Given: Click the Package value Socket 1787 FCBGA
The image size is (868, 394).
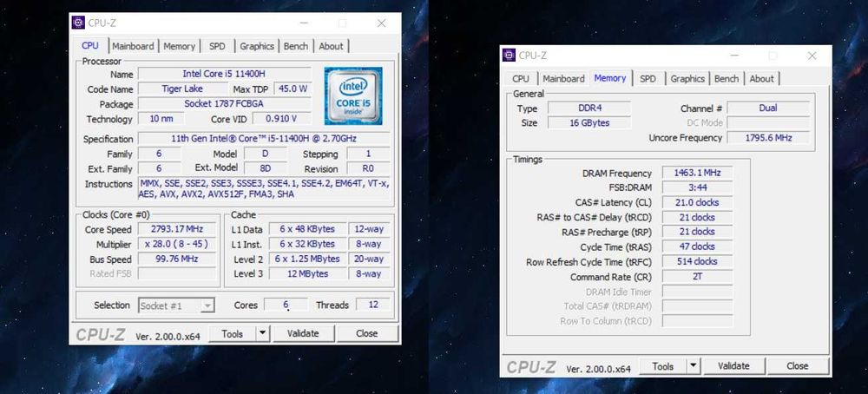Looking at the screenshot, I should (x=224, y=103).
